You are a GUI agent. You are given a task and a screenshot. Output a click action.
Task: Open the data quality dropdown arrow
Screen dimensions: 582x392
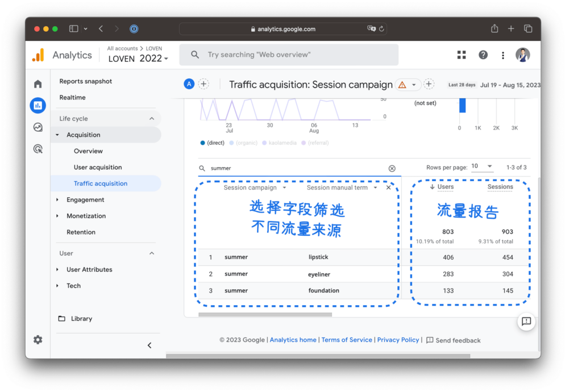[x=414, y=85]
